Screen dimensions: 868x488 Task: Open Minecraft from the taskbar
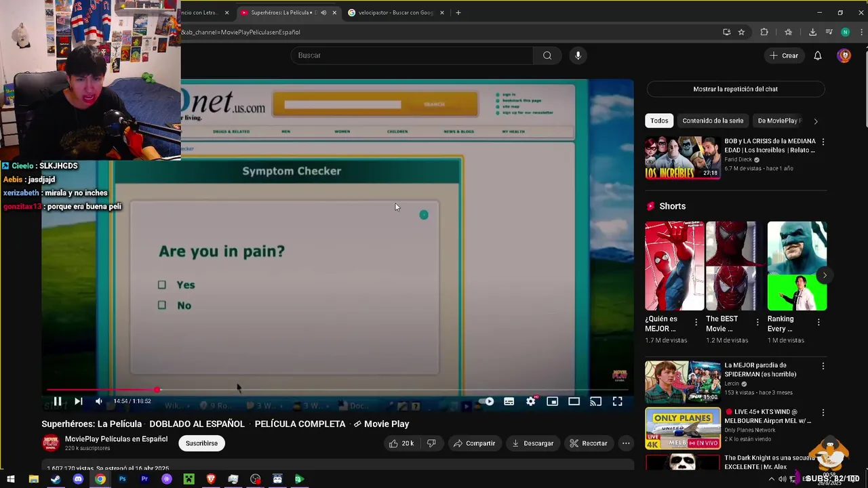[189, 479]
